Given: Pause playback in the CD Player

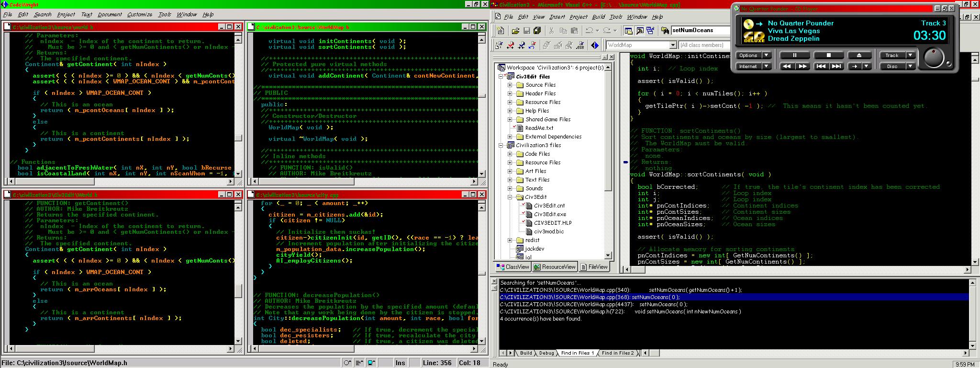Looking at the screenshot, I should tap(795, 55).
